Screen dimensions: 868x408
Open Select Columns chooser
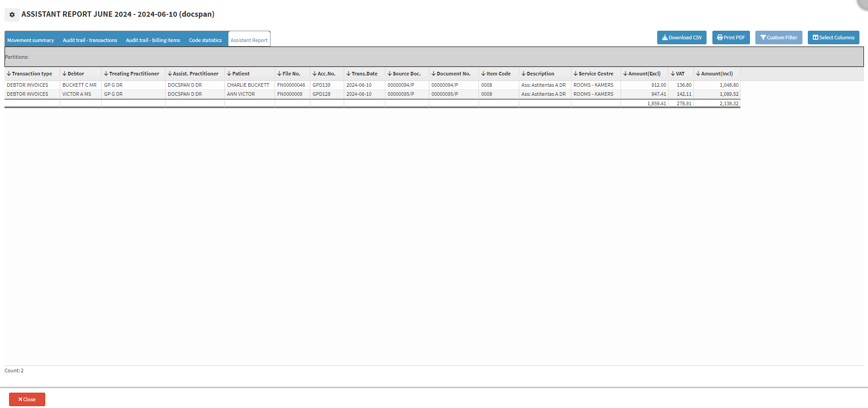pyautogui.click(x=833, y=38)
